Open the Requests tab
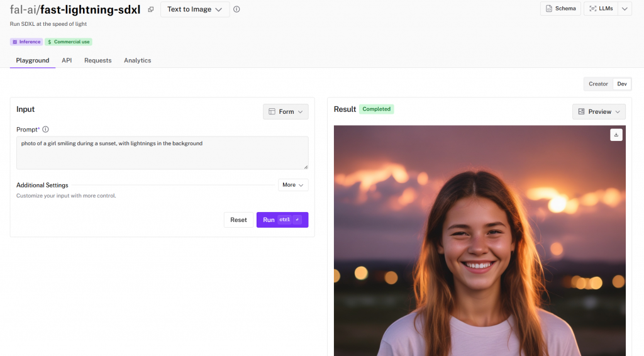644x356 pixels. 97,60
